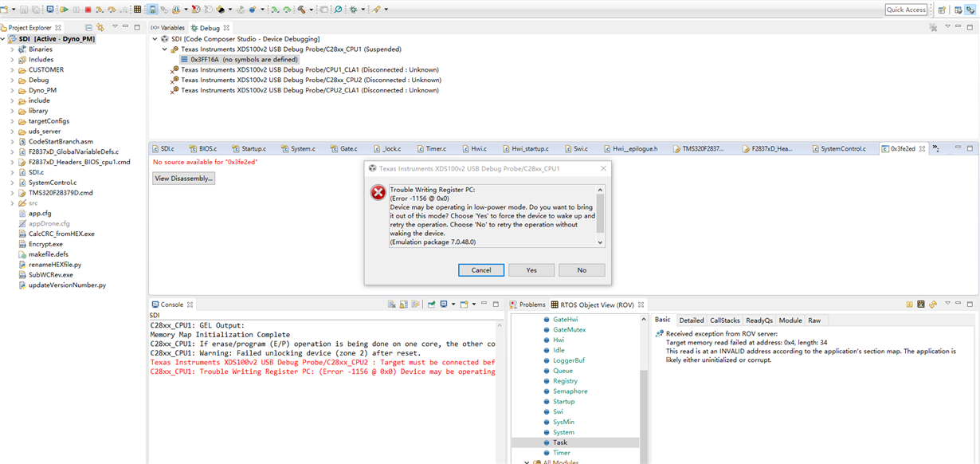This screenshot has height=464, width=980.
Task: Click Collapse All in Project Explorer
Action: pyautogui.click(x=88, y=27)
